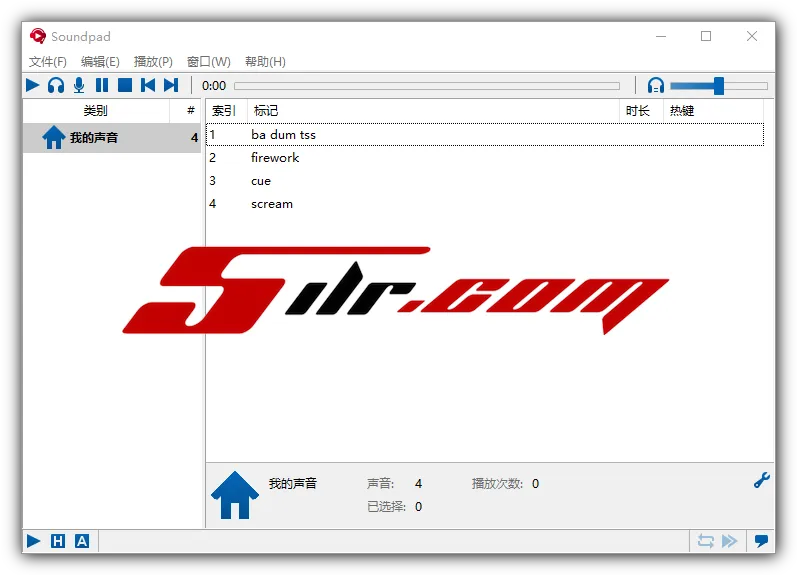Click the playback progress bar next to 0:00
This screenshot has width=797, height=575.
pyautogui.click(x=426, y=86)
